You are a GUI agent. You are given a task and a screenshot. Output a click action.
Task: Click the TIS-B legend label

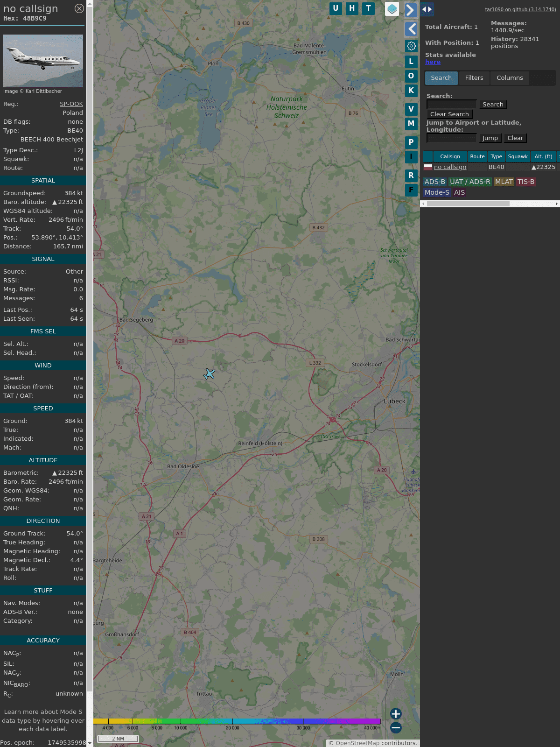[x=526, y=182]
